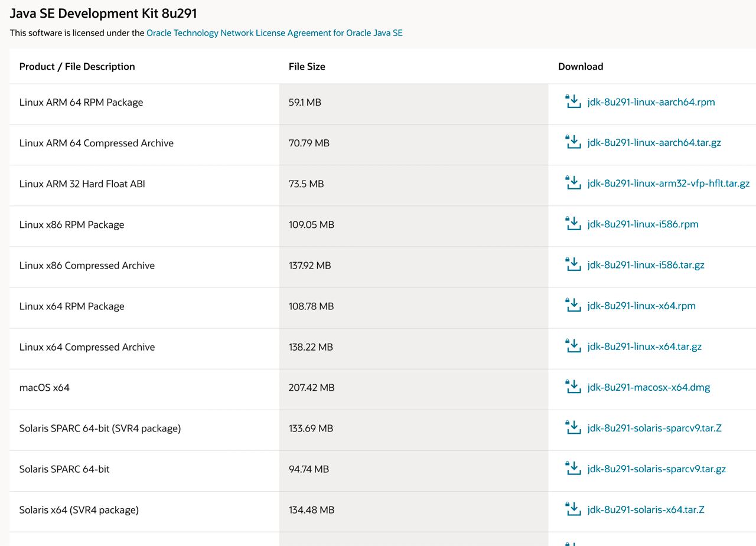Screen dimensions: 756x546
Task: Click download icon beside jdk-8u291-linux-i586.rpm
Action: pyautogui.click(x=573, y=224)
